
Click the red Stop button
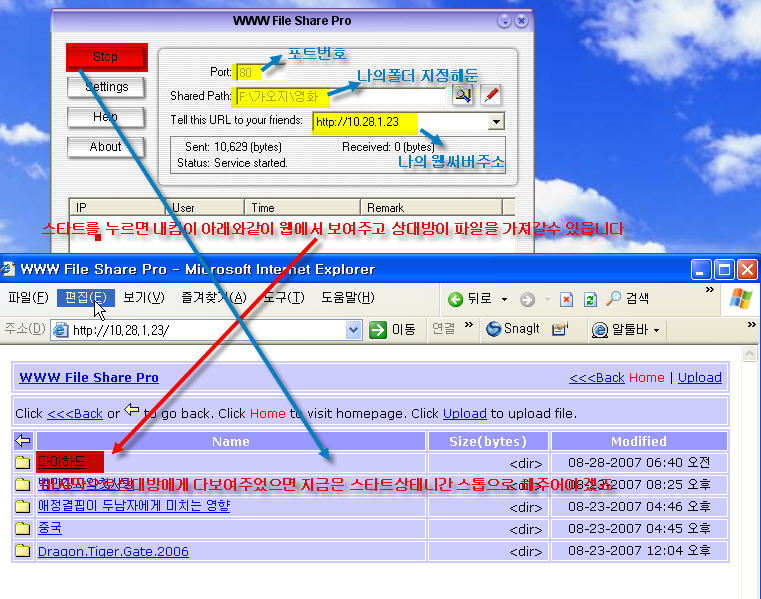(106, 57)
